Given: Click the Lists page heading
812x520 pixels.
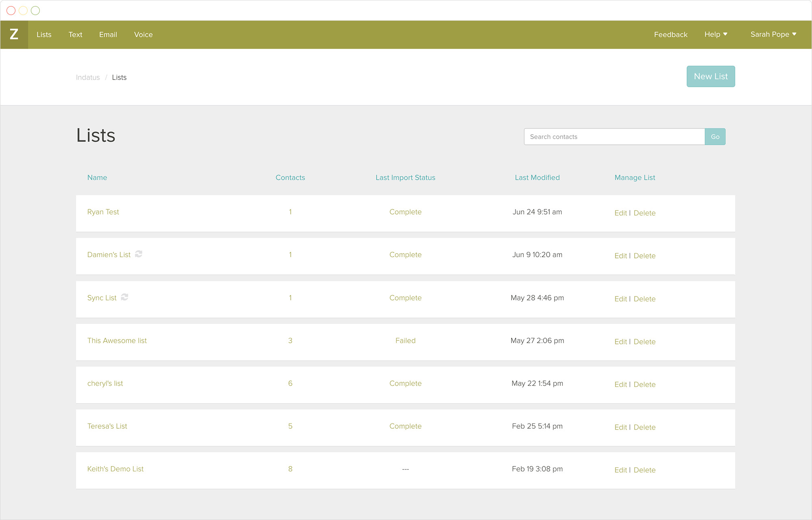Looking at the screenshot, I should pos(96,135).
